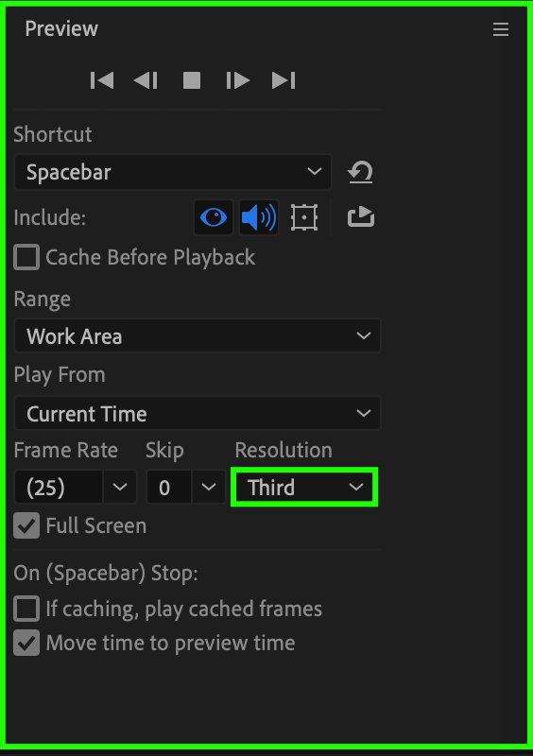Uncheck Move time to preview time
Image resolution: width=533 pixels, height=756 pixels.
(x=26, y=643)
